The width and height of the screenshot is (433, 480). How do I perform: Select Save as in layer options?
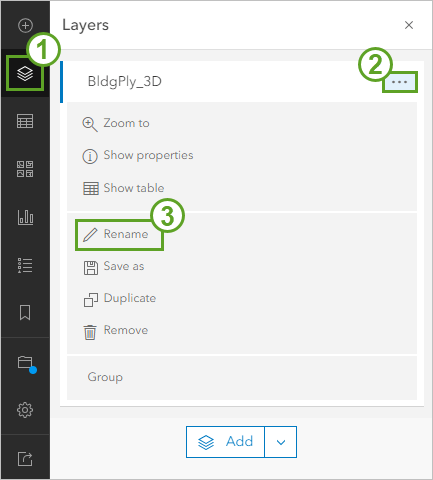pos(114,267)
